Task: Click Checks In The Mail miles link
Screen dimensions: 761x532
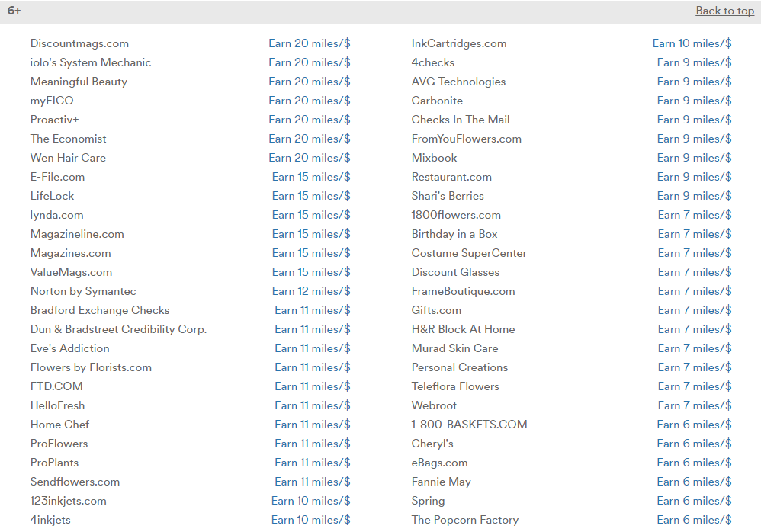Action: pyautogui.click(x=694, y=120)
